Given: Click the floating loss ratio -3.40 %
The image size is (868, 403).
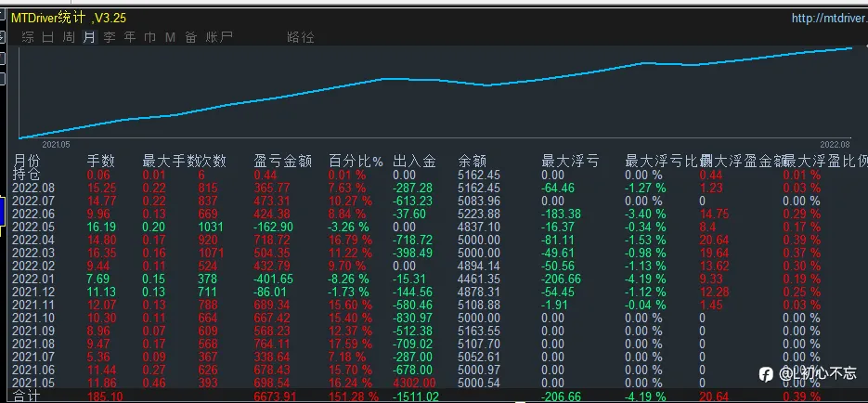Looking at the screenshot, I should pyautogui.click(x=645, y=214).
